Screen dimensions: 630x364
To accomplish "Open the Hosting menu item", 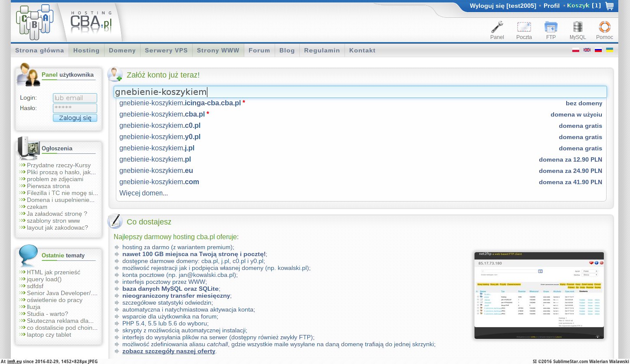I will coord(86,50).
